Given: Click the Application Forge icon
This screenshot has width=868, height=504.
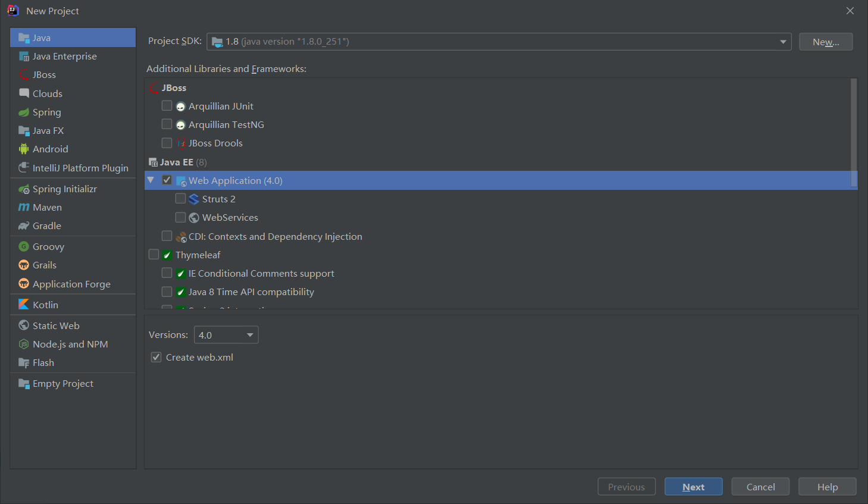Looking at the screenshot, I should click(24, 284).
